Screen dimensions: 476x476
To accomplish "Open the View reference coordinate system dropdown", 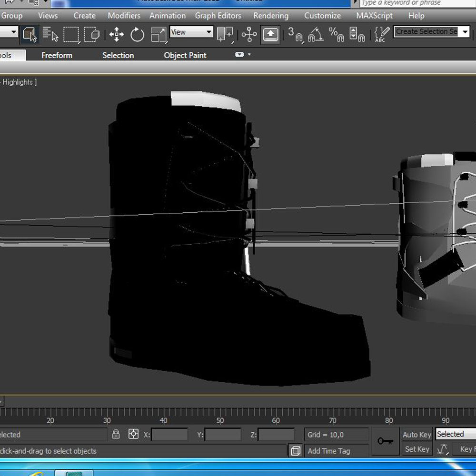I will [191, 32].
